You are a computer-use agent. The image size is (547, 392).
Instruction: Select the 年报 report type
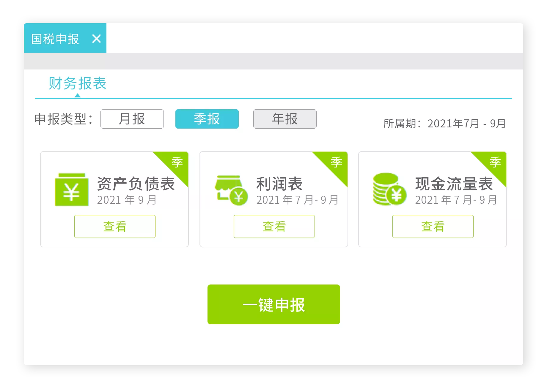(284, 119)
